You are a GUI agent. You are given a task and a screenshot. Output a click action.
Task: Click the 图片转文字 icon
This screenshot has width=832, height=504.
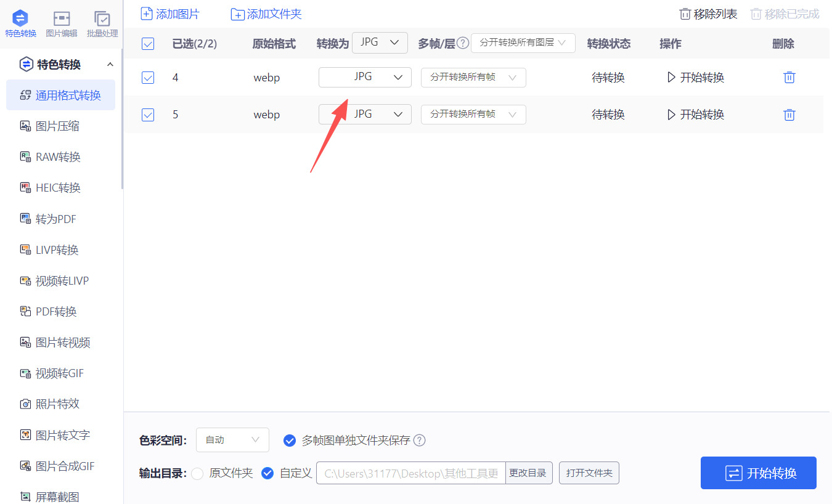click(x=25, y=435)
